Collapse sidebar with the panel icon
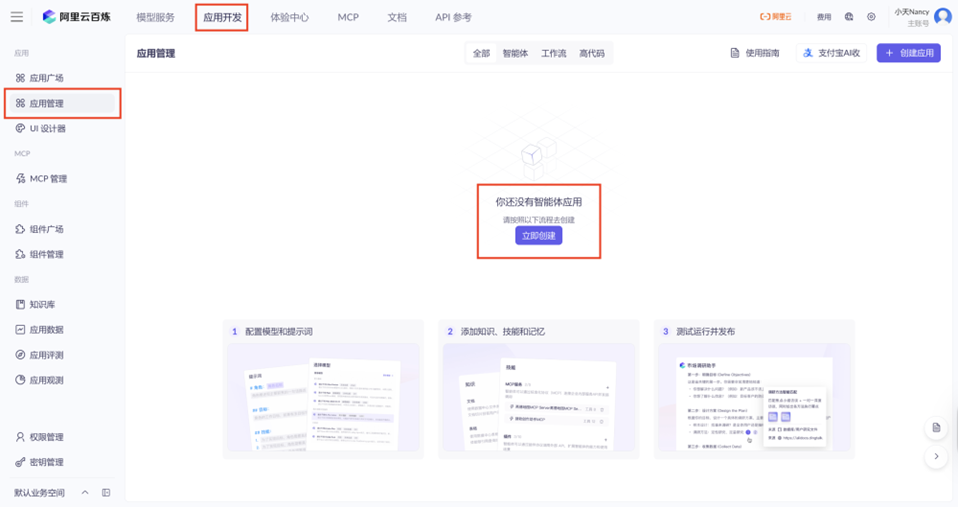This screenshot has width=958, height=507. click(x=106, y=492)
